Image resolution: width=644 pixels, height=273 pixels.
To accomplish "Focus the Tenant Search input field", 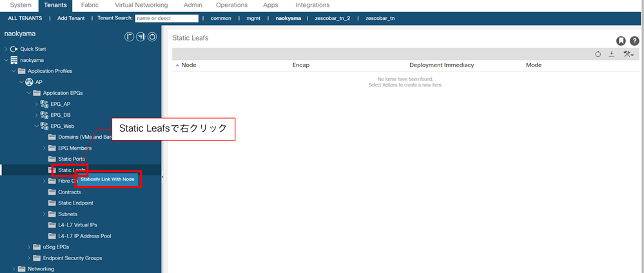I will coord(167,19).
